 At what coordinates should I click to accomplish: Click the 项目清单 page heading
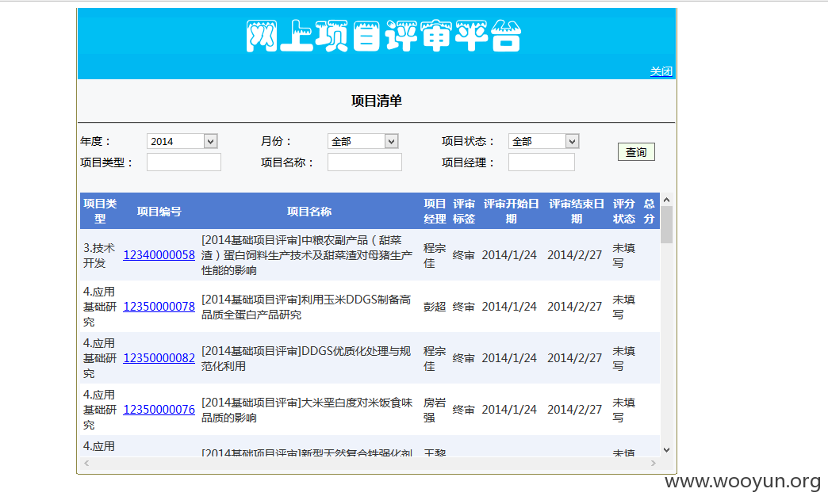coord(377,101)
